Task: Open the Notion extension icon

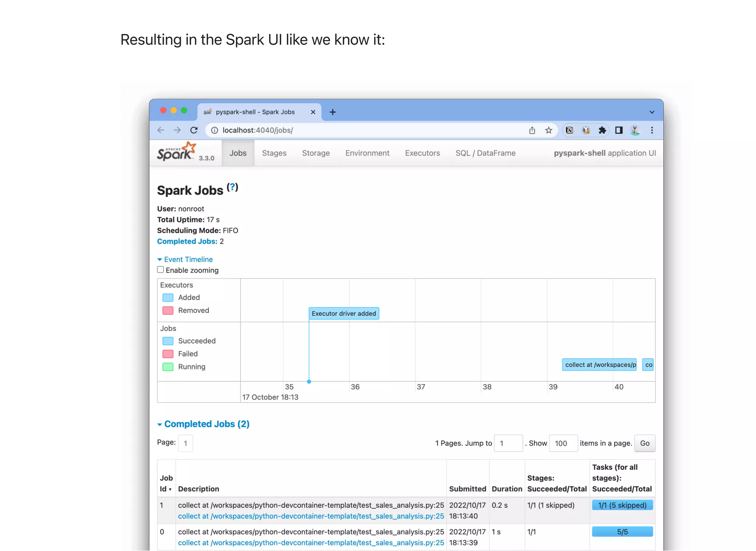Action: pyautogui.click(x=570, y=130)
